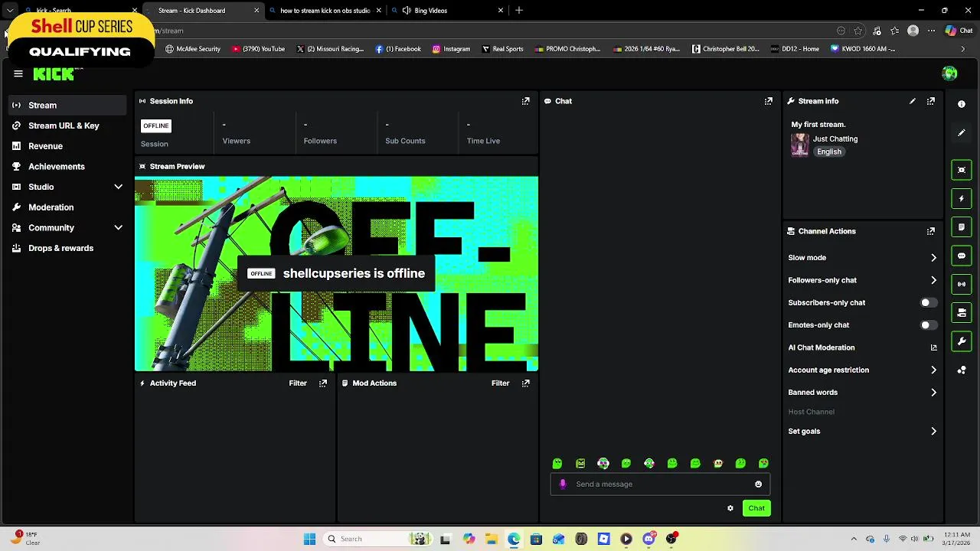Open Account age restriction options arrow
The width and height of the screenshot is (980, 551).
(933, 370)
